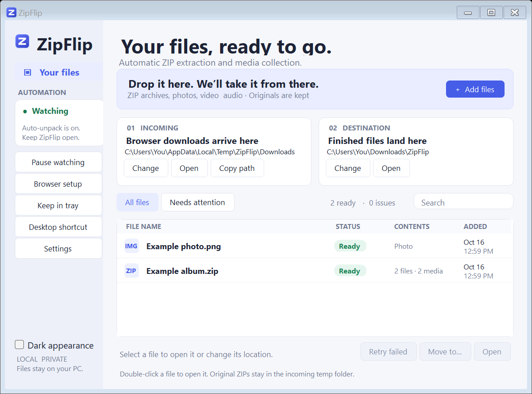
Task: Click the bottom Open file button
Action: pos(492,352)
